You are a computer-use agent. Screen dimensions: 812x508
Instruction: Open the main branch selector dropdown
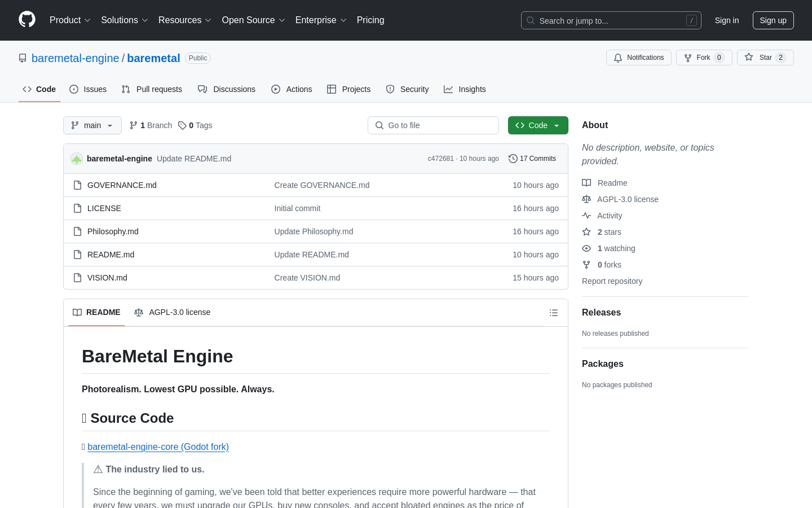click(92, 125)
